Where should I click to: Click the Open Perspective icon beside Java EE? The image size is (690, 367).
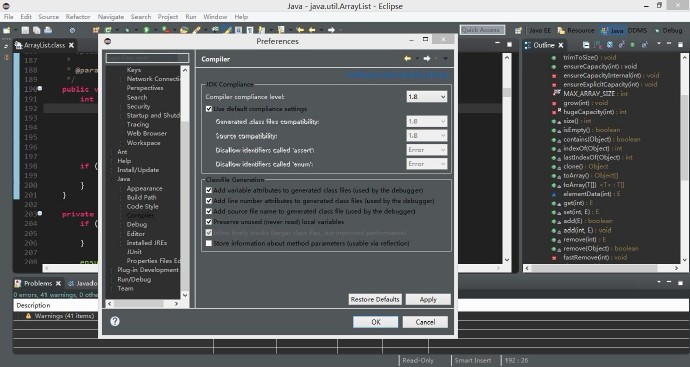tap(518, 30)
